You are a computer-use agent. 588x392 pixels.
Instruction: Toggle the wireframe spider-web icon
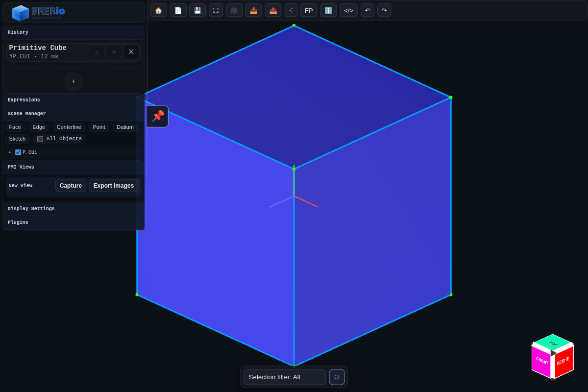[x=234, y=10]
